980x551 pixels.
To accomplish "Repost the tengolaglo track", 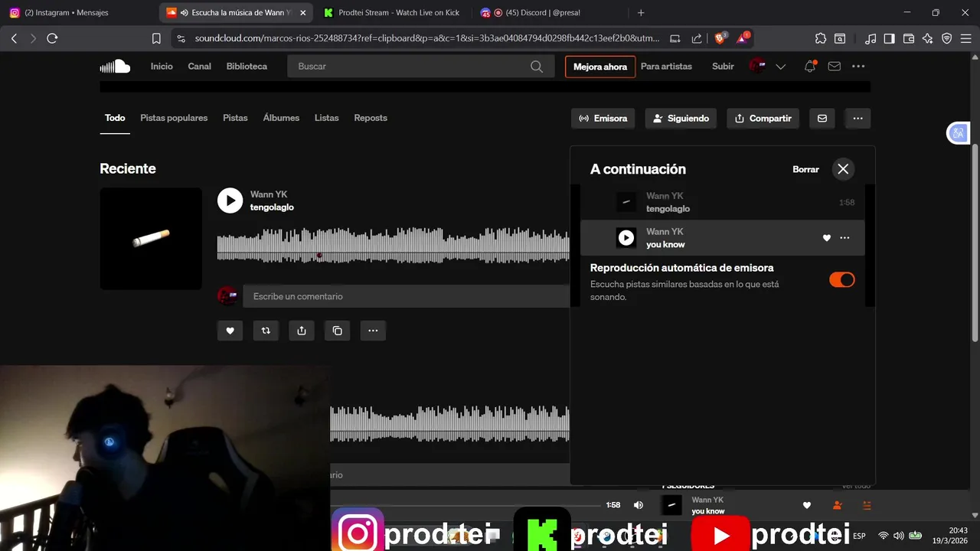I will (266, 331).
